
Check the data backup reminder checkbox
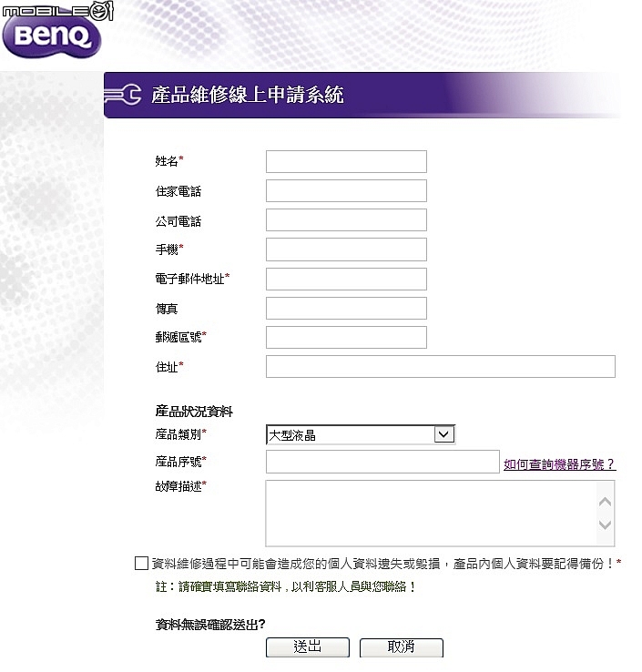point(141,563)
